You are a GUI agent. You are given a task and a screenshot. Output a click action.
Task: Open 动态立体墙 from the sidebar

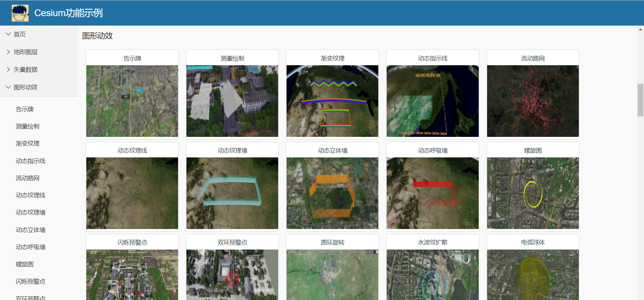(31, 230)
